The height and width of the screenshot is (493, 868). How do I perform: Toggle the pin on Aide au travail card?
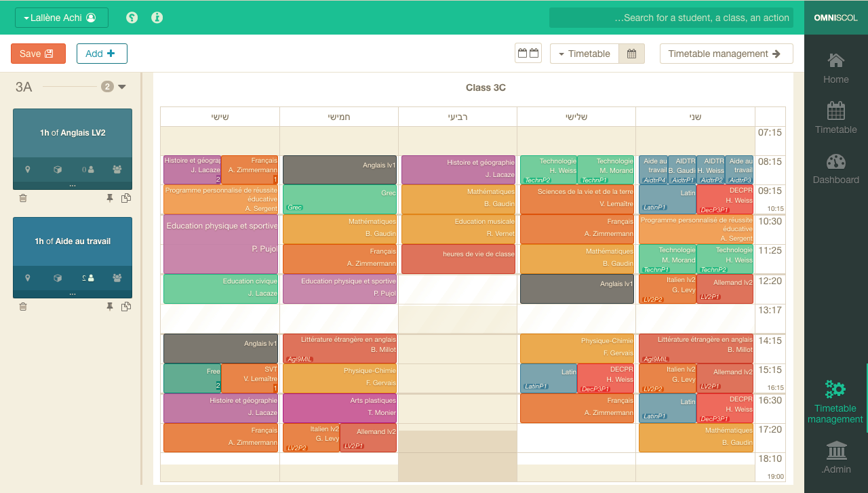[x=110, y=307]
